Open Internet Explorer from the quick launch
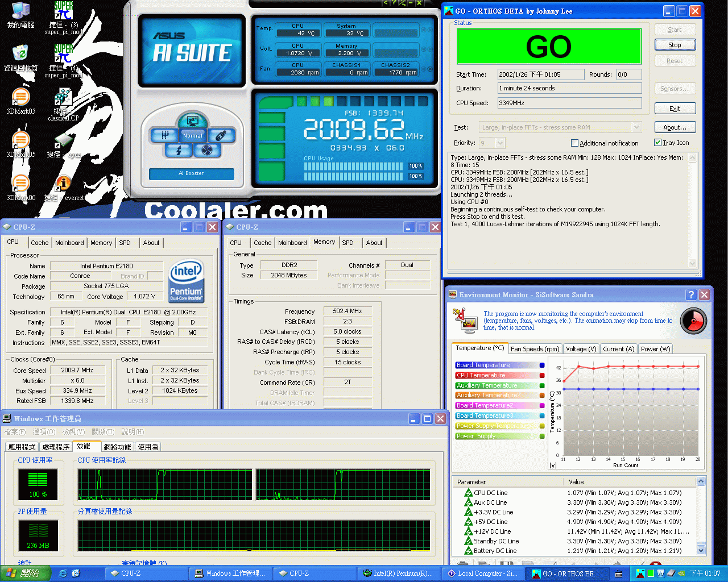This screenshot has width=728, height=582. tap(63, 573)
